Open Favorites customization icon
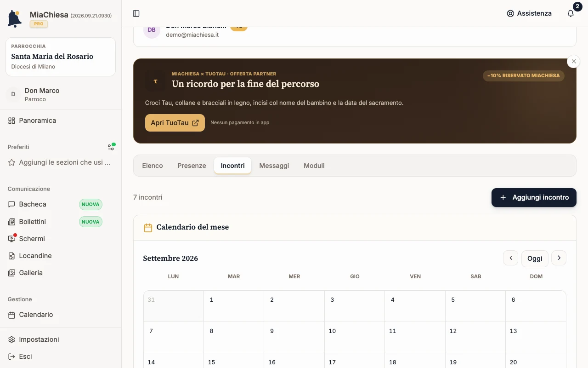The width and height of the screenshot is (588, 368). (111, 147)
